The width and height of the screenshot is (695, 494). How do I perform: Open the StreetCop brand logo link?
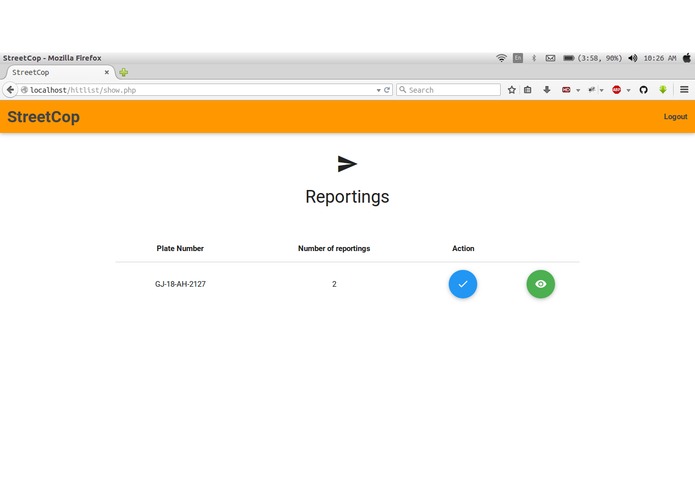click(43, 117)
